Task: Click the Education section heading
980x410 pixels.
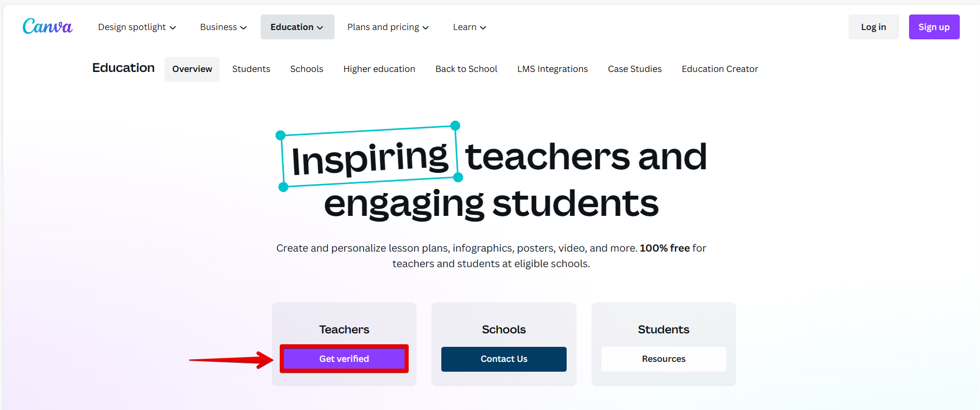Action: (x=123, y=68)
